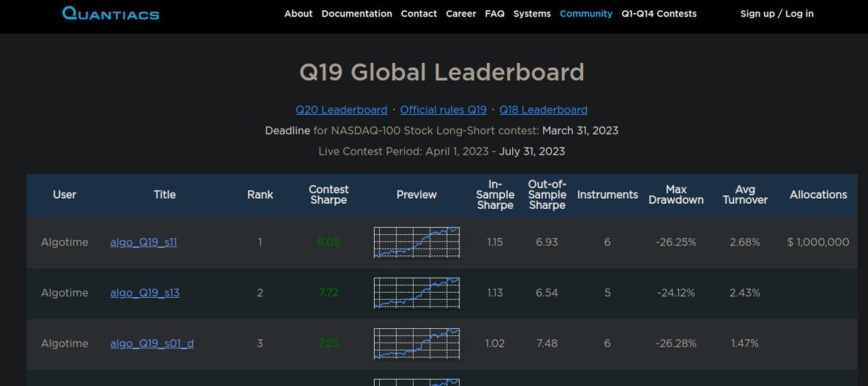Open the FAQ page
This screenshot has height=386, width=868.
tap(495, 14)
